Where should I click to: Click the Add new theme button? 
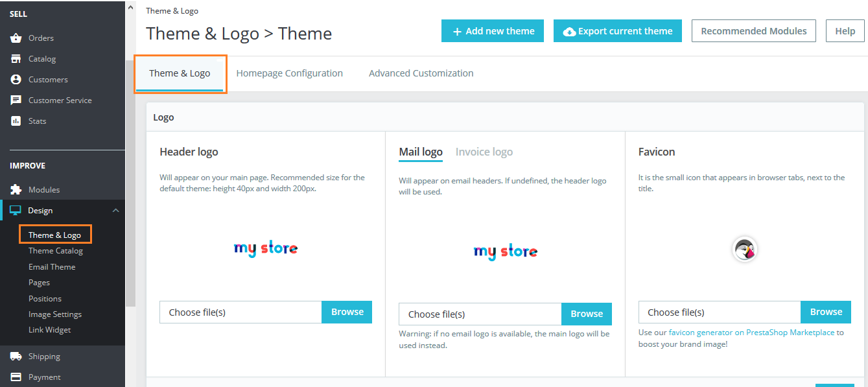pos(492,30)
